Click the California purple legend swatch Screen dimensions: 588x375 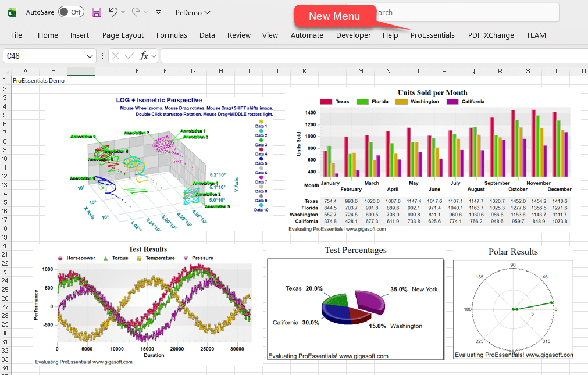[x=452, y=102]
